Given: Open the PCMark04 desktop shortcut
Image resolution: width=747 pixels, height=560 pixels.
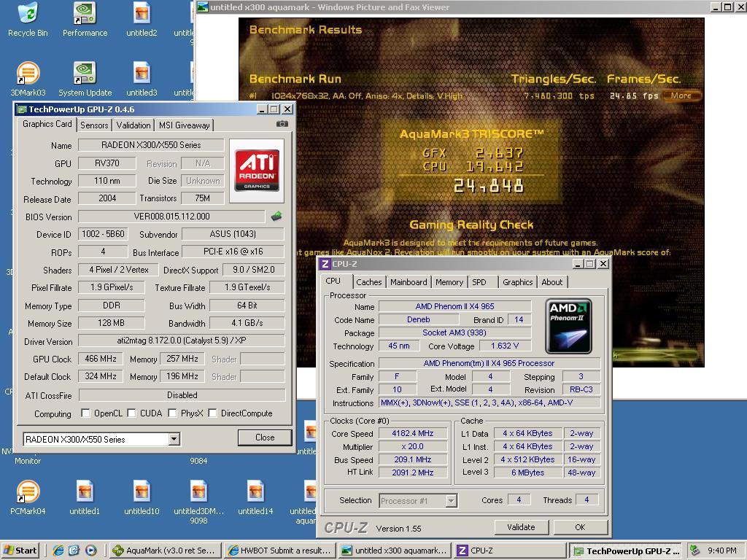Looking at the screenshot, I should pyautogui.click(x=28, y=497).
